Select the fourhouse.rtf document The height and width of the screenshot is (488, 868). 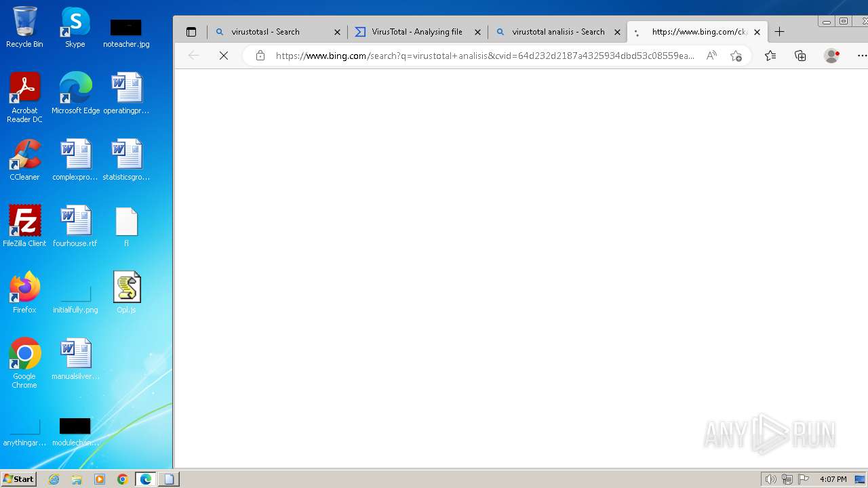coord(75,226)
